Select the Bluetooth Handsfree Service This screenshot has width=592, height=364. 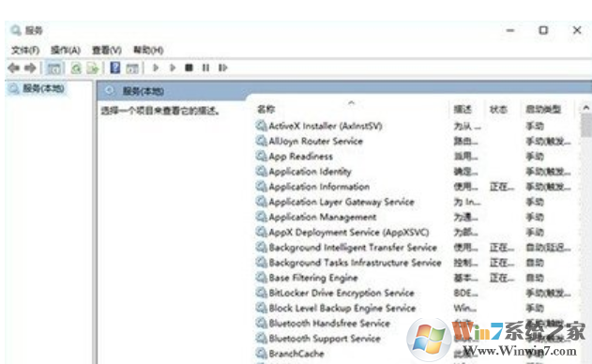point(329,324)
